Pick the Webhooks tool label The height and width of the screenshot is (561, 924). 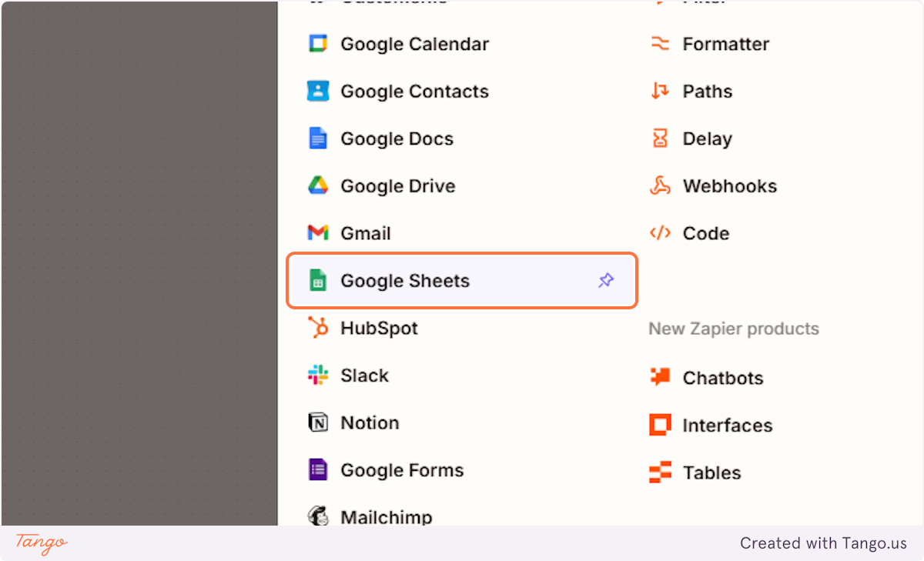pyautogui.click(x=729, y=185)
